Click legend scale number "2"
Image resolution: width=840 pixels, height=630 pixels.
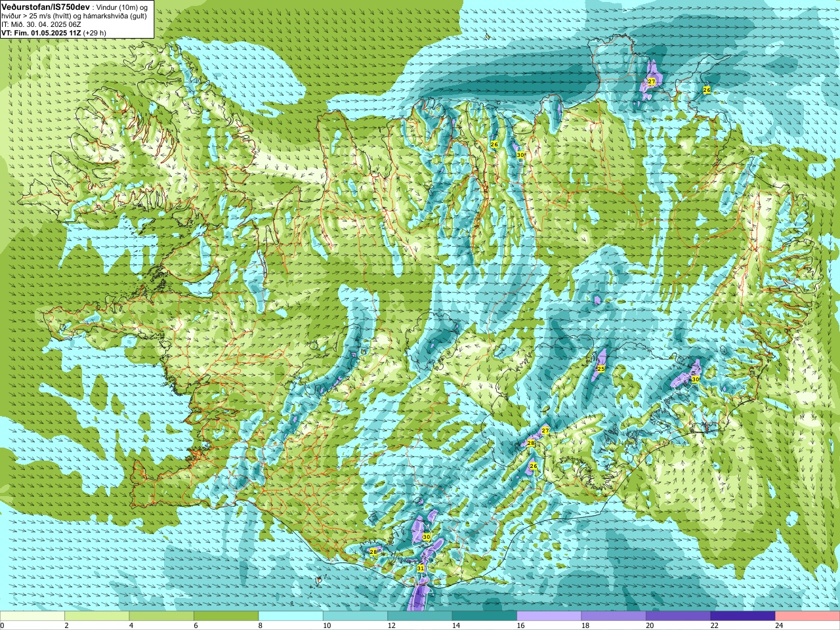coord(66,625)
